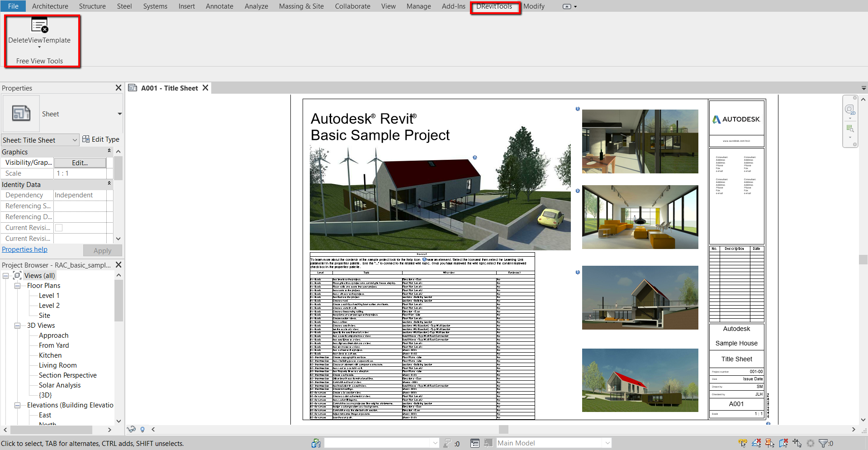Expand the DeleteViewTemplate dropdown arrow

[x=39, y=47]
